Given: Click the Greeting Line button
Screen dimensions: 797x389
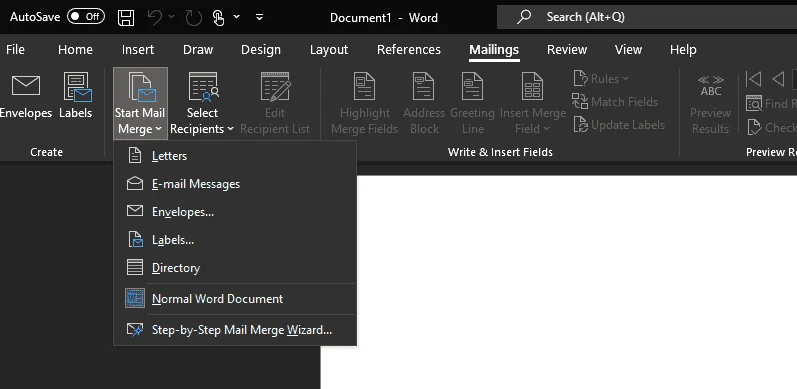Looking at the screenshot, I should [x=472, y=103].
